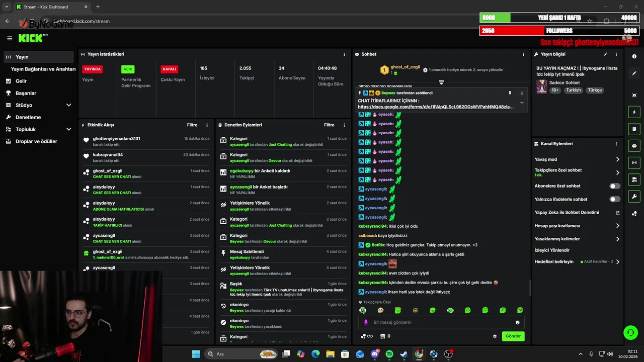Click the green headset support button
644x362 pixels.
pos(630,333)
